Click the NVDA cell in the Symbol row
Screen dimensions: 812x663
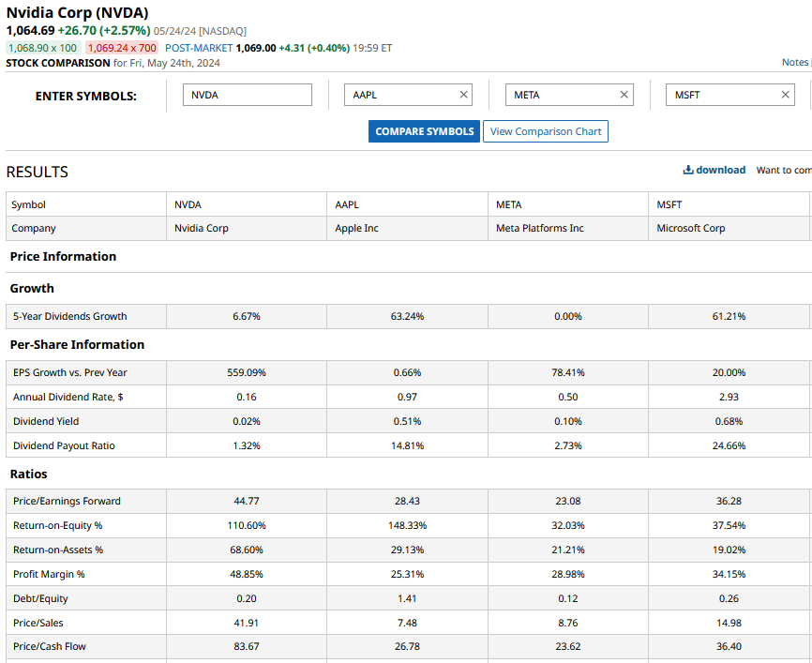coord(188,204)
